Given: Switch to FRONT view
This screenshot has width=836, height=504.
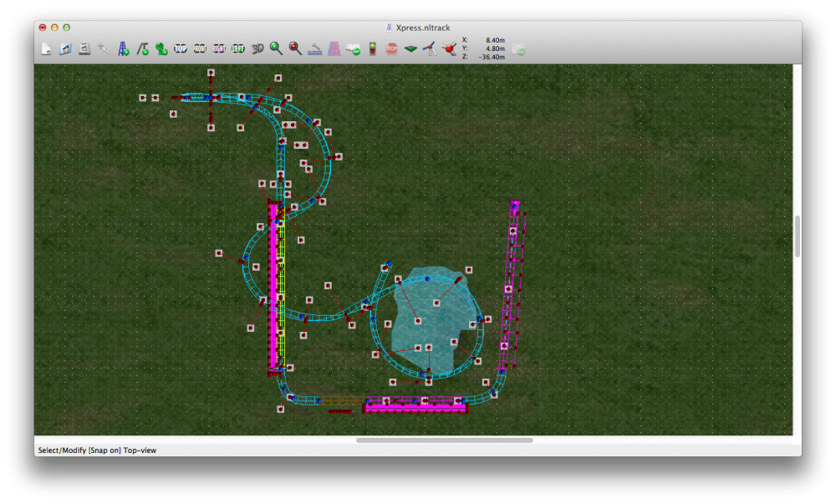Looking at the screenshot, I should point(200,49).
